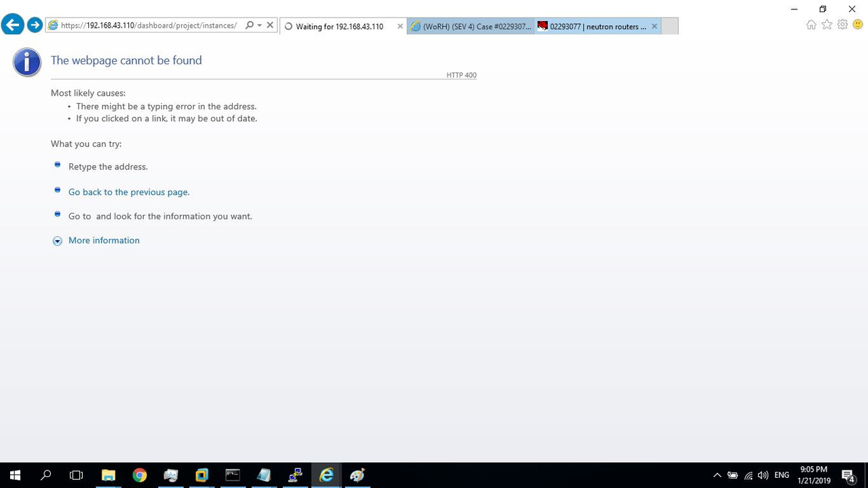Open Tools menu with the gear icon
The width and height of the screenshot is (868, 488).
click(842, 25)
